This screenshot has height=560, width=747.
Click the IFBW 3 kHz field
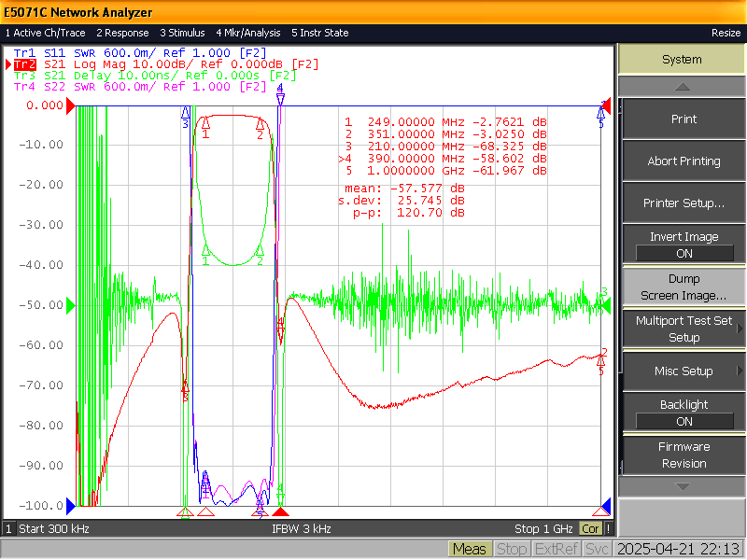(x=301, y=529)
